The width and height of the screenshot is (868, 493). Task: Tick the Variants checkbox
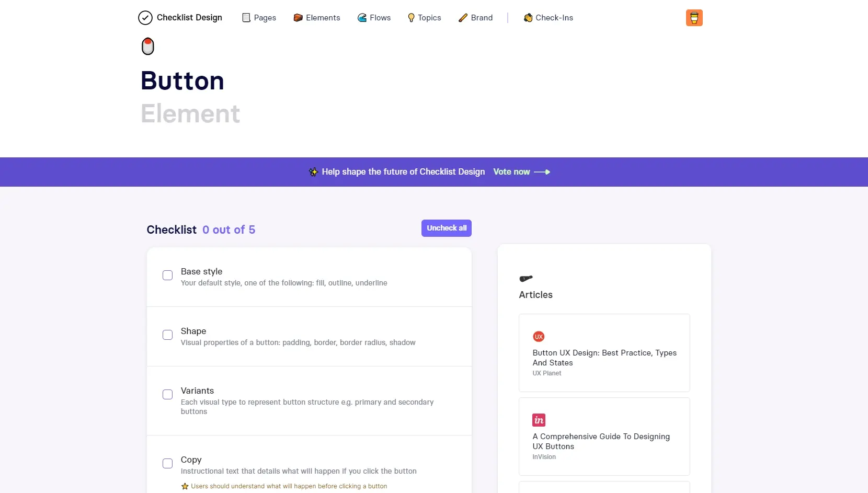pyautogui.click(x=167, y=394)
